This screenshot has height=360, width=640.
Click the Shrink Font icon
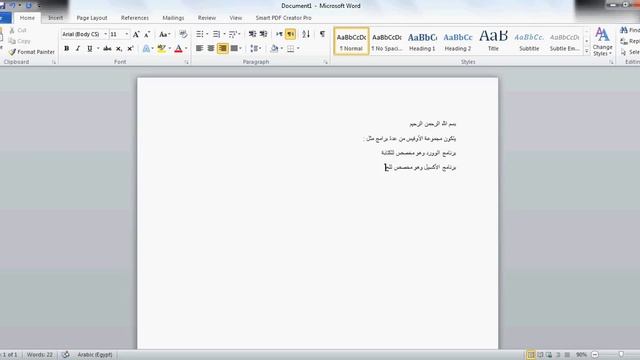pos(147,34)
